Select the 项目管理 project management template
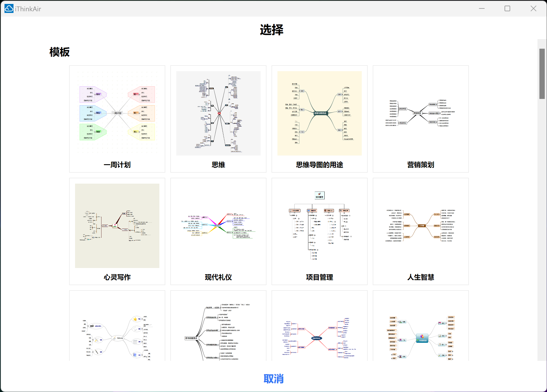This screenshot has width=547, height=392. coord(319,231)
